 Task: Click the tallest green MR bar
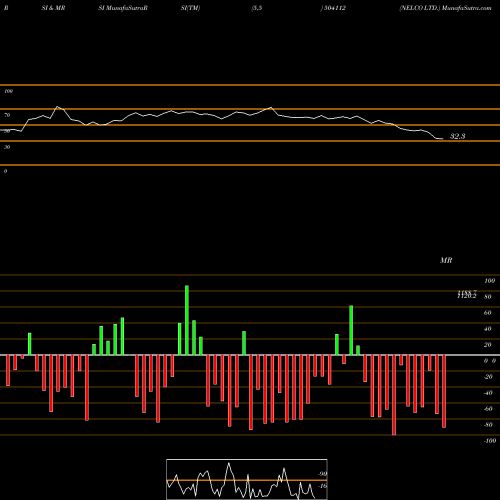(187, 320)
